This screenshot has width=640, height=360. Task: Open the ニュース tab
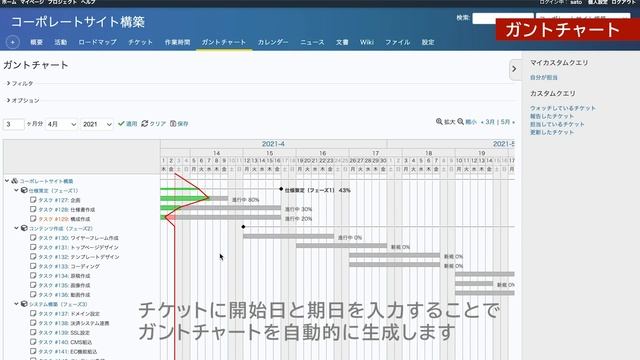pos(312,42)
